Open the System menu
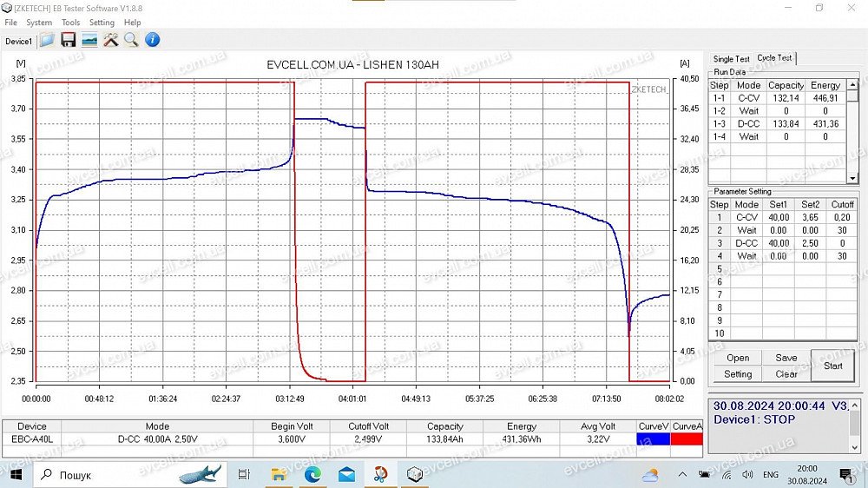 pyautogui.click(x=39, y=23)
